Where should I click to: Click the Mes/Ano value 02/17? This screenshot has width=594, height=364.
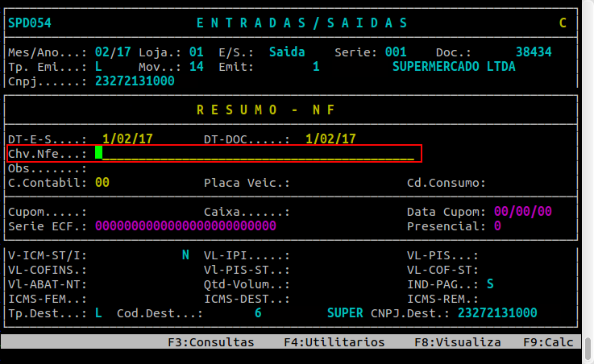point(111,52)
